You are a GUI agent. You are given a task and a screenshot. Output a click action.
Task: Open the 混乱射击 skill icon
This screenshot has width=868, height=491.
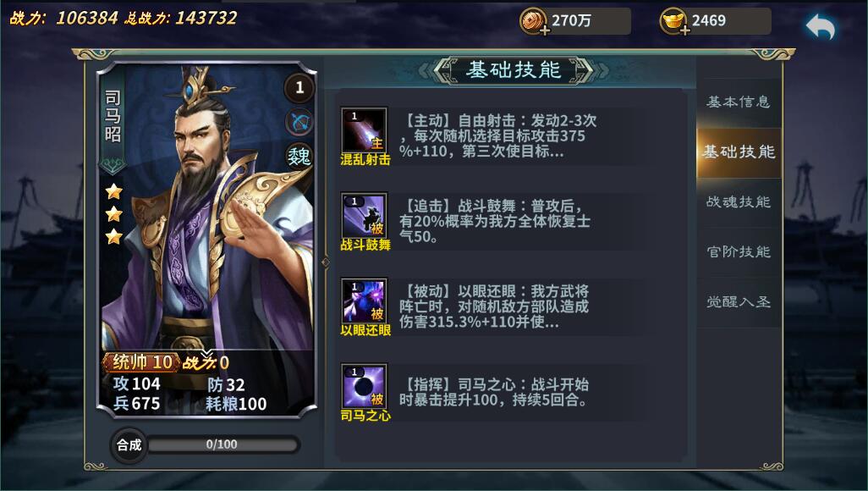pyautogui.click(x=364, y=130)
